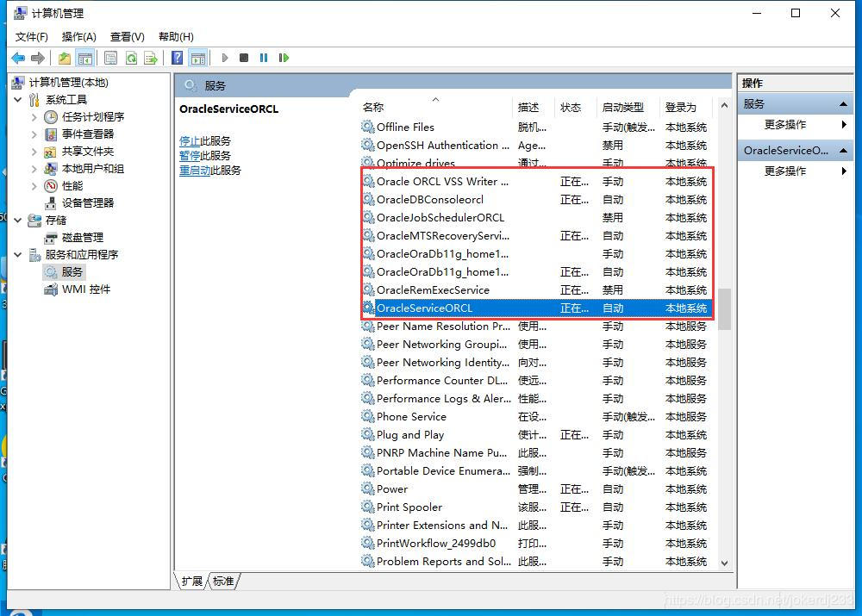This screenshot has width=862, height=616.
Task: Toggle the Show/Hide action pane icon
Action: click(198, 58)
